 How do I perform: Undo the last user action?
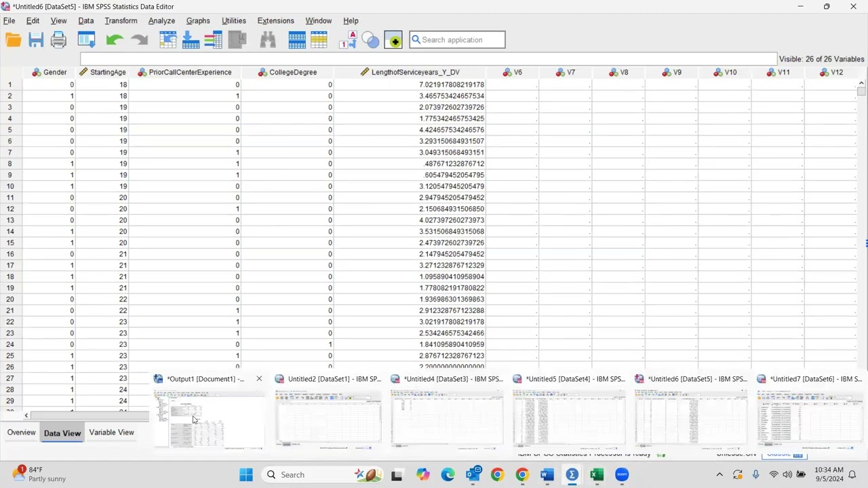coord(115,40)
